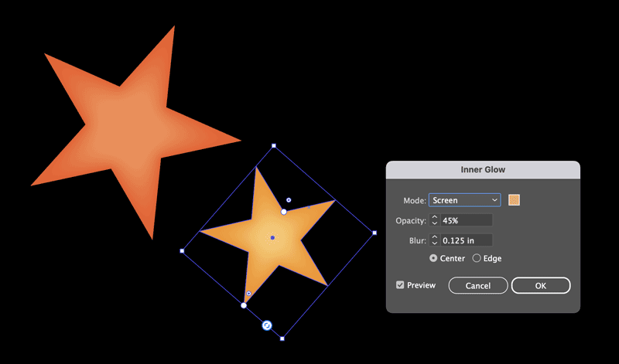Open the Mode dropdown set to Screen
Image resolution: width=619 pixels, height=364 pixels.
(x=465, y=200)
